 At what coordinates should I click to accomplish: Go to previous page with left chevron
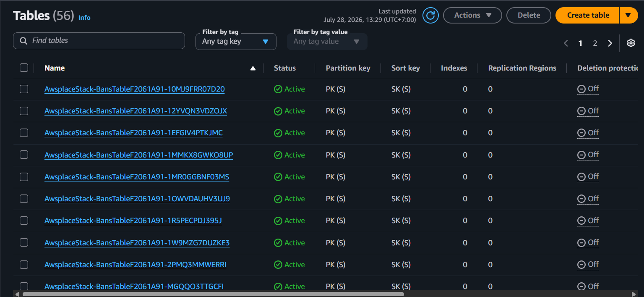point(566,43)
